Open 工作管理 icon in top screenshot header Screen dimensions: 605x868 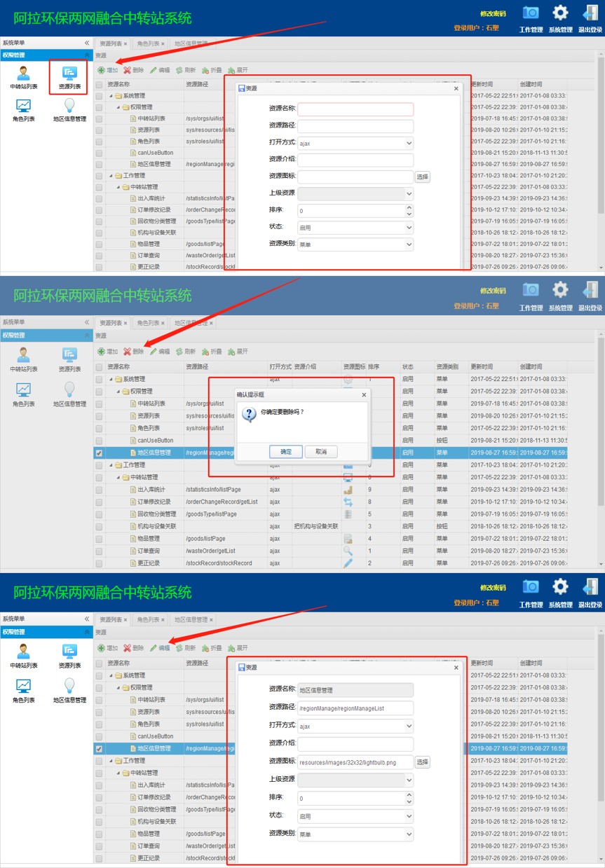click(531, 13)
